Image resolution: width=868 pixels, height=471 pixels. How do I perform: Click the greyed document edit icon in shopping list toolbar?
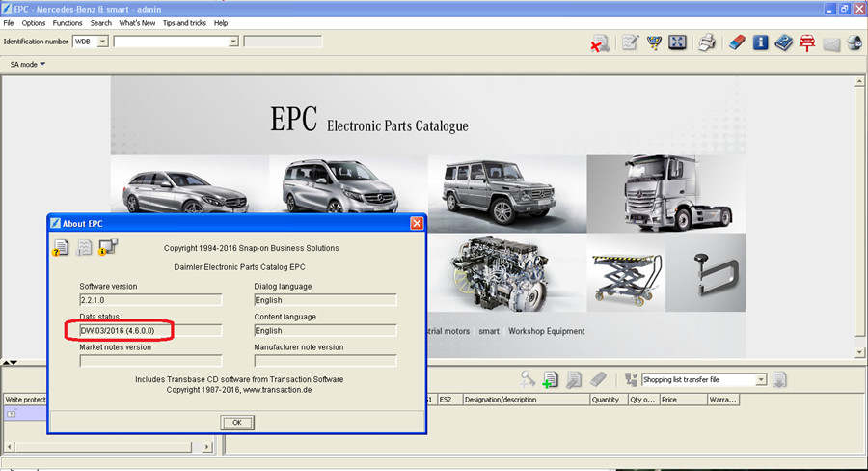pos(574,379)
